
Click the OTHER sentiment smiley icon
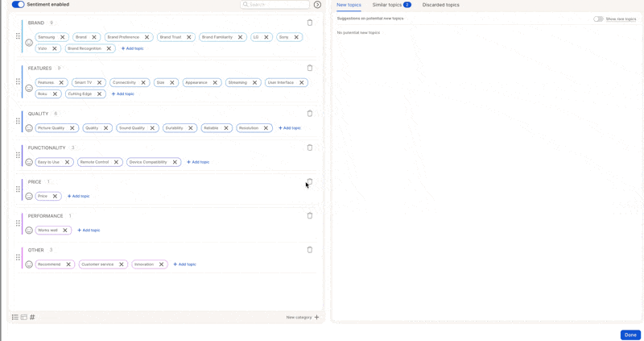tap(29, 264)
